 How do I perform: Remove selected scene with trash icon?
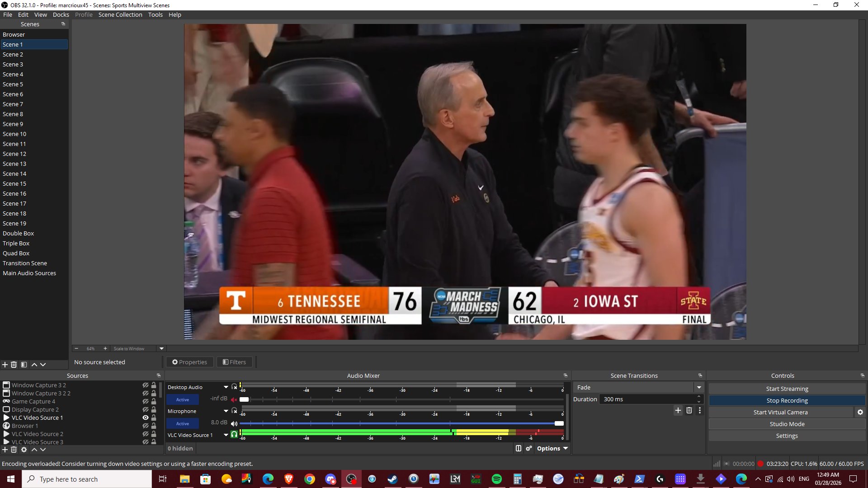pyautogui.click(x=14, y=365)
